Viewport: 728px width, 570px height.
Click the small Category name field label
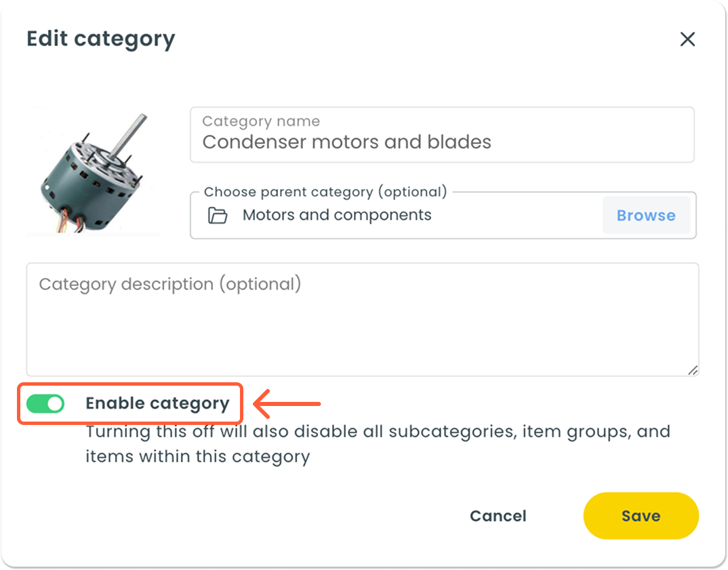[x=261, y=121]
